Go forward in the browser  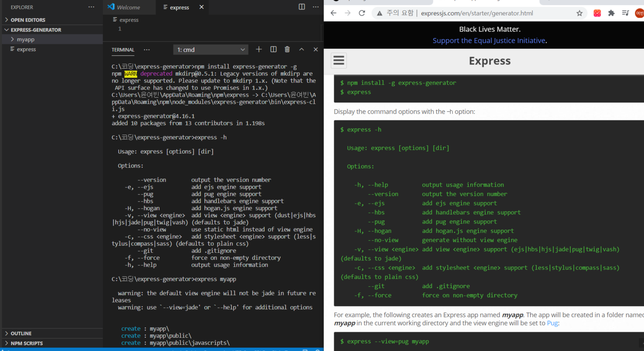coord(348,13)
